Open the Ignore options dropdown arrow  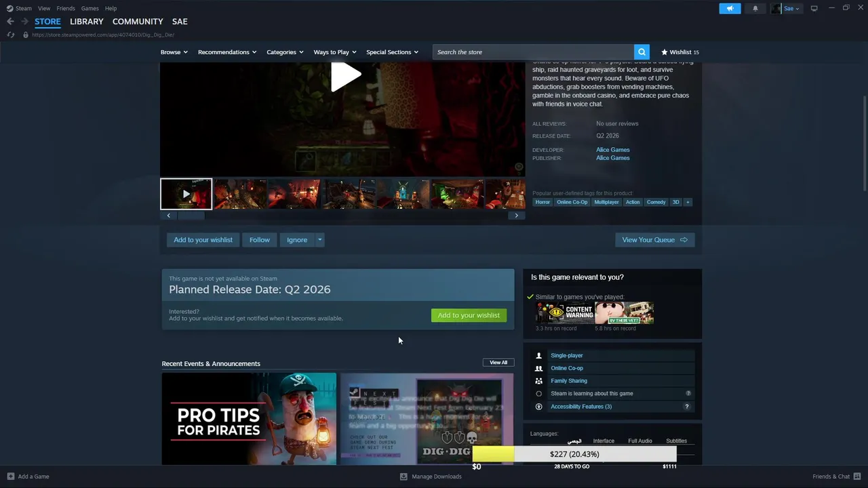point(319,240)
